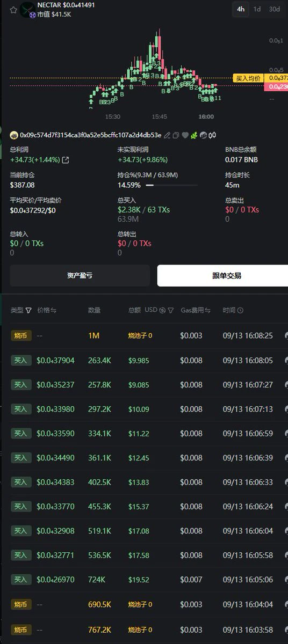Click 市值 $41.5K market cap
This screenshot has height=644, width=288.
coord(54,14)
